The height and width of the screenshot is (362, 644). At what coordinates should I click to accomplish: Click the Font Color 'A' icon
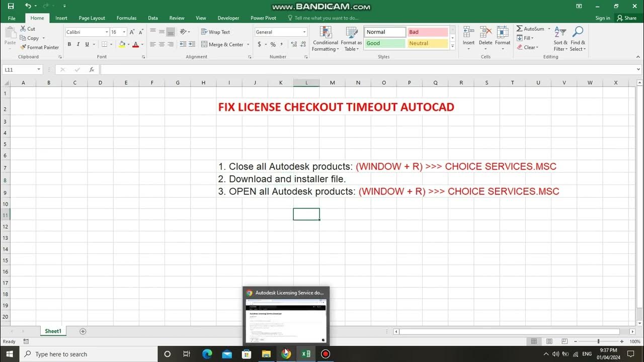[x=135, y=44]
